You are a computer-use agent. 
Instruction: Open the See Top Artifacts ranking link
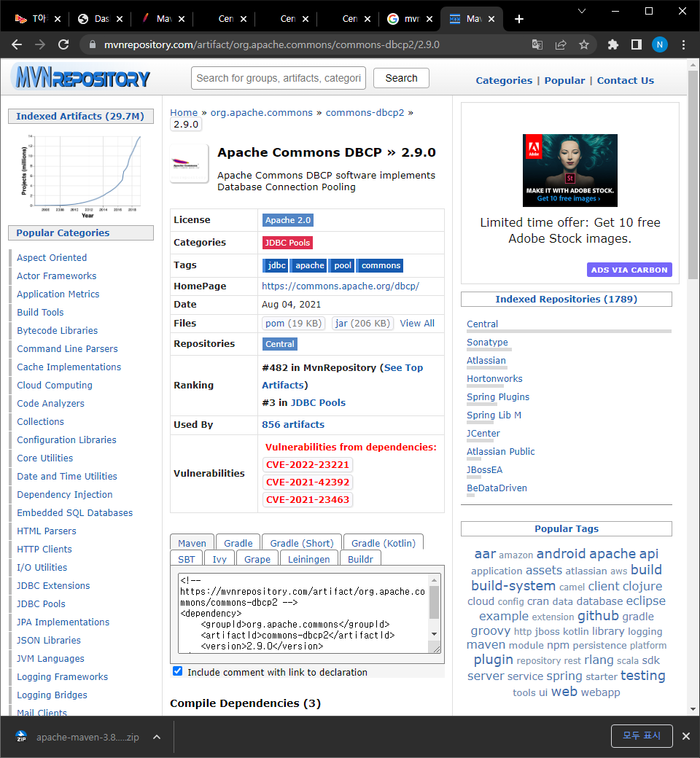[343, 376]
